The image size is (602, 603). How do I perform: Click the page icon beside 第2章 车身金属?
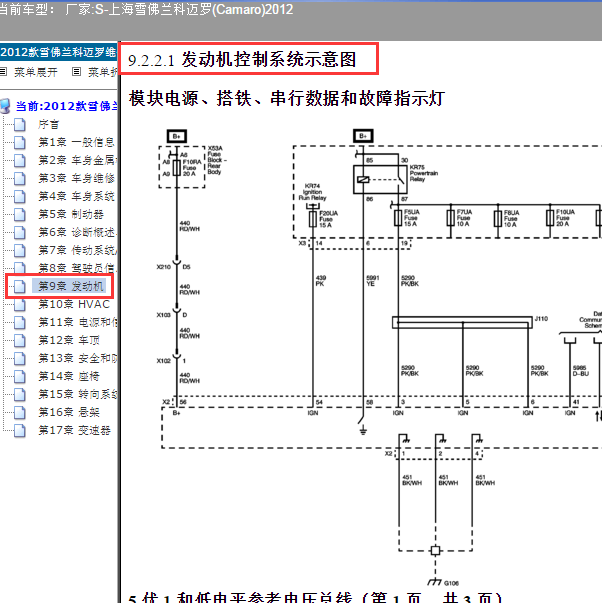20,161
